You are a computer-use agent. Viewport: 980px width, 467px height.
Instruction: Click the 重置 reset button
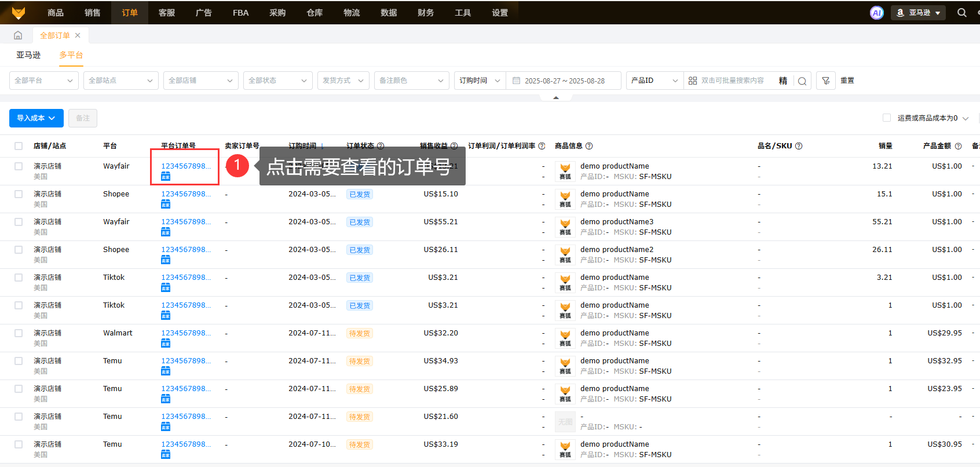pyautogui.click(x=847, y=81)
